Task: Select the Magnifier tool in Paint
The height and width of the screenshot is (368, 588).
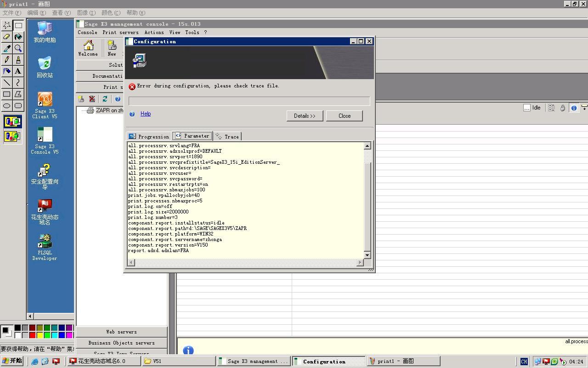Action: [18, 48]
